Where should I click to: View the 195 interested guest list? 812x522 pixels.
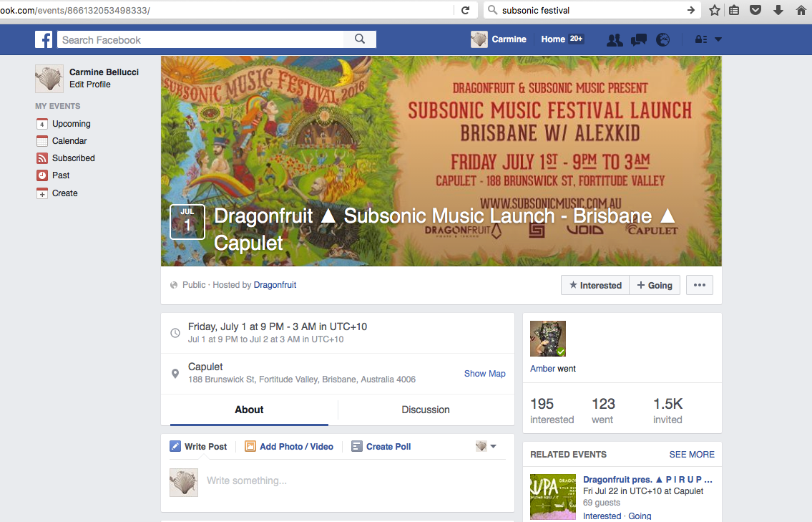pos(552,411)
